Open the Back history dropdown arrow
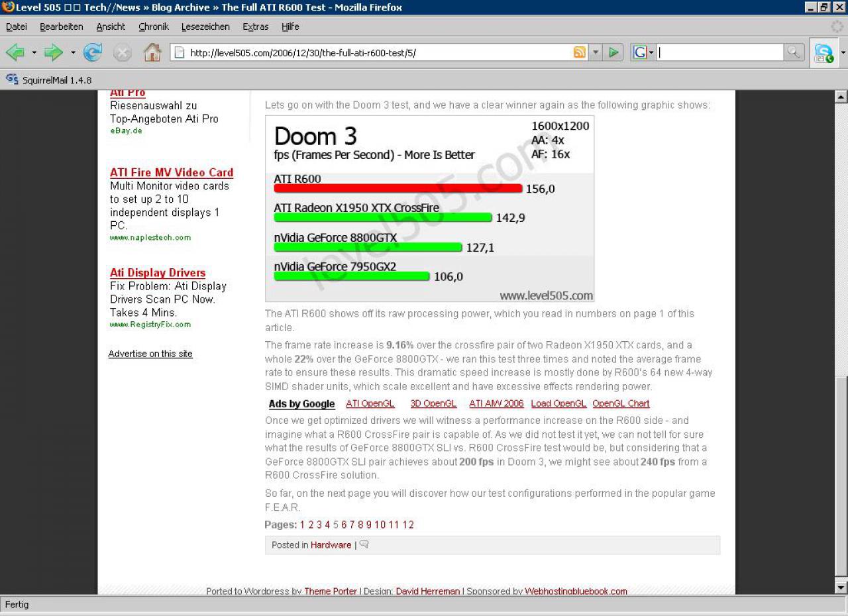This screenshot has width=848, height=616. click(x=34, y=52)
